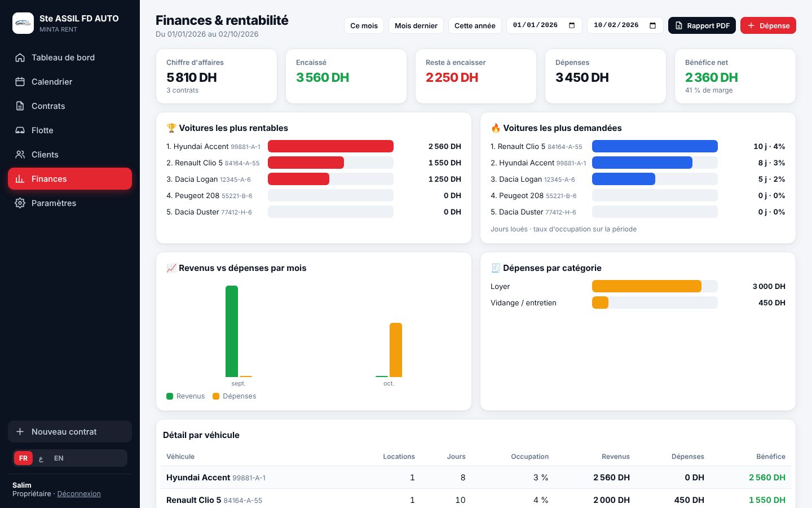Click the fire icon for most requested cars

(x=496, y=128)
